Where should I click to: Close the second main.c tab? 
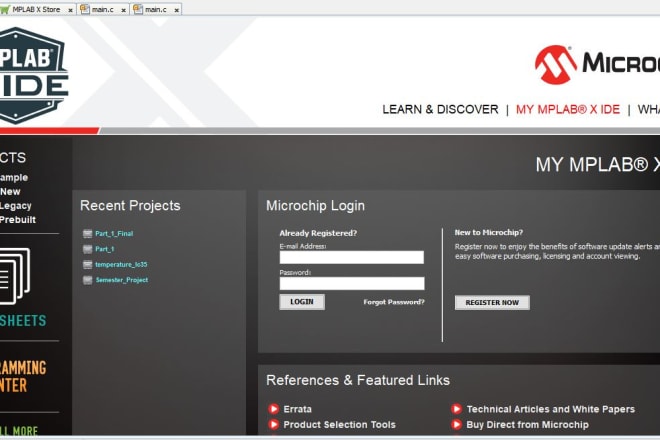176,10
